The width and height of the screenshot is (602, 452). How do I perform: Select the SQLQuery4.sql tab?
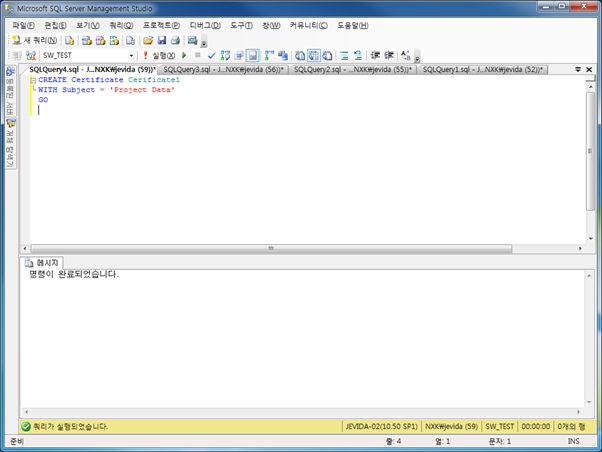tap(92, 70)
